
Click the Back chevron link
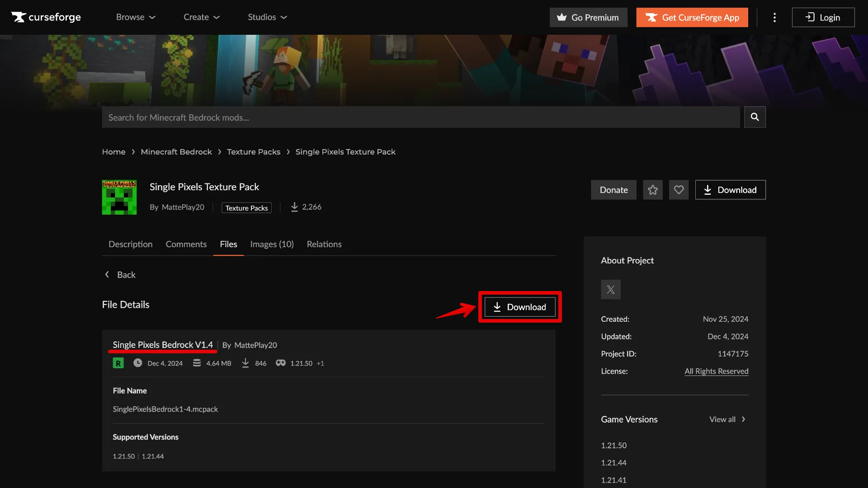click(120, 275)
